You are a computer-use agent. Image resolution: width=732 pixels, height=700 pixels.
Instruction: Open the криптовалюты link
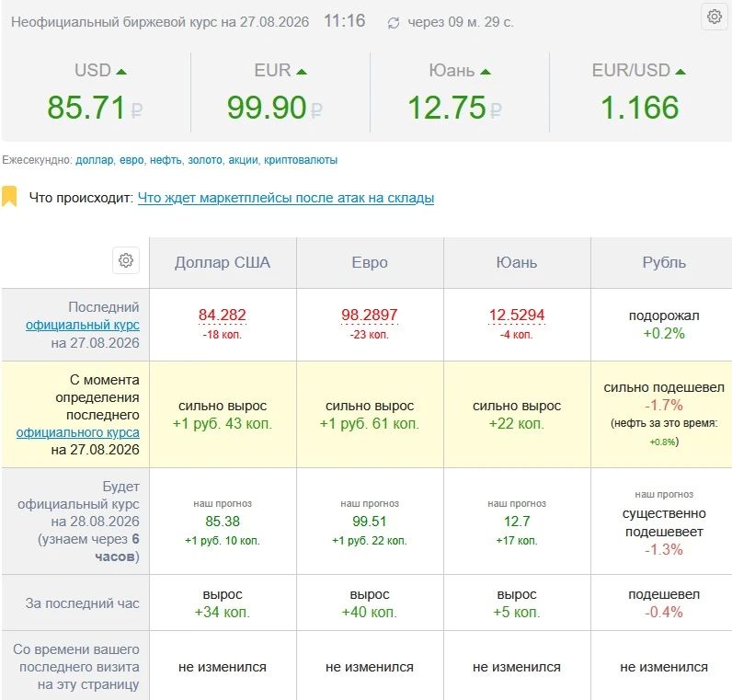[301, 160]
